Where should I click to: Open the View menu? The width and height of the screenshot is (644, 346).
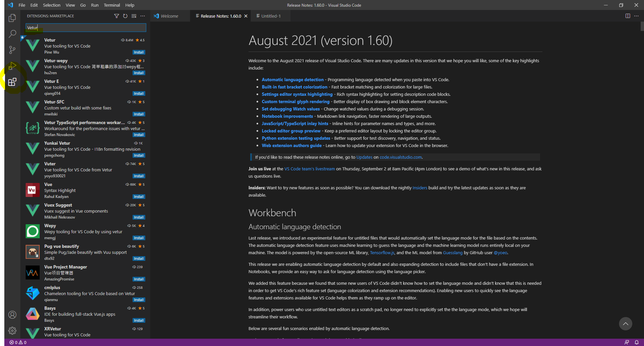(x=70, y=5)
